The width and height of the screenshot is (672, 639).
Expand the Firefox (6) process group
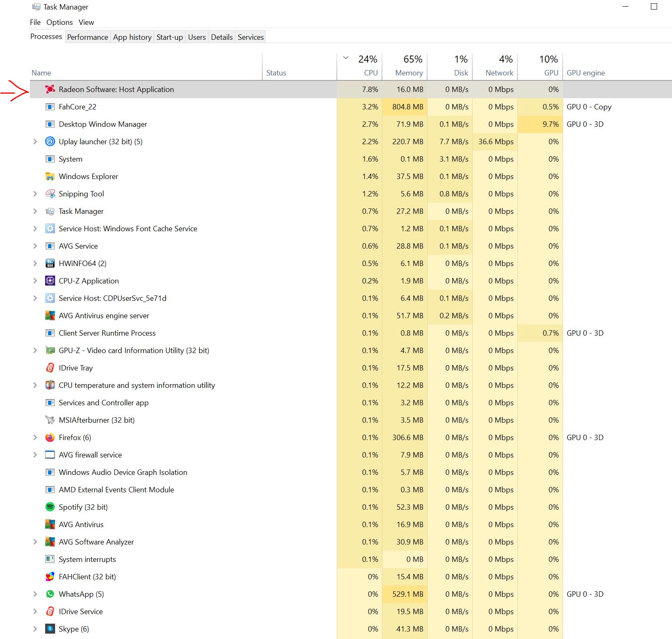click(x=35, y=437)
